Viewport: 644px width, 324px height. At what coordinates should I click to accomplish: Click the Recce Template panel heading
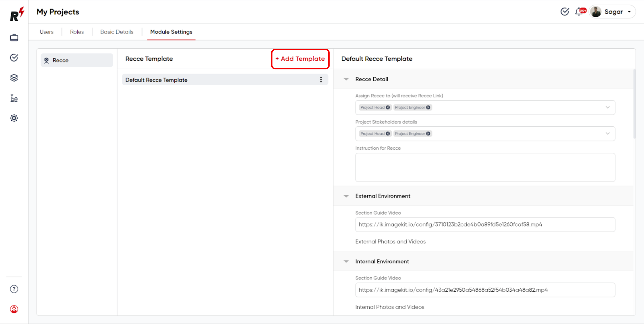tap(149, 59)
